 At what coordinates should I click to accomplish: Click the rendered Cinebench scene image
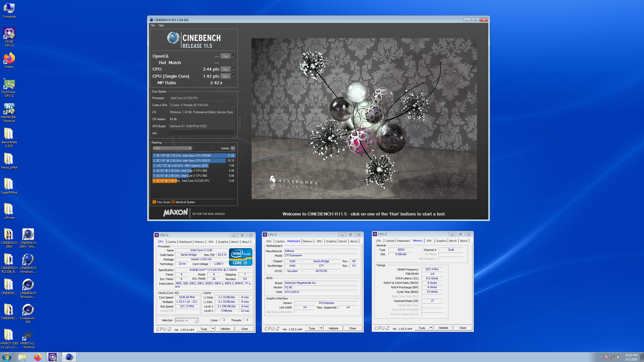pos(364,119)
